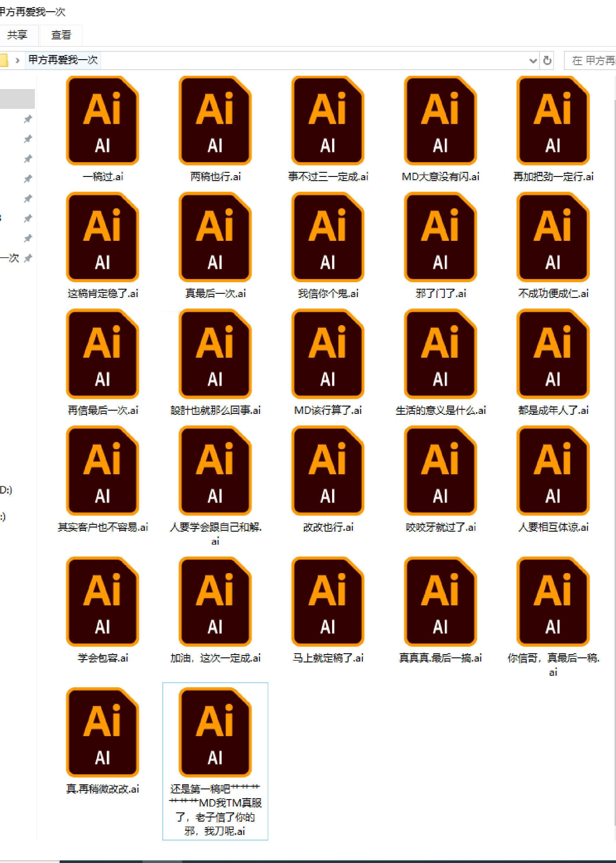
Task: Select the MD大意没有闪.ai file icon
Action: coord(440,121)
